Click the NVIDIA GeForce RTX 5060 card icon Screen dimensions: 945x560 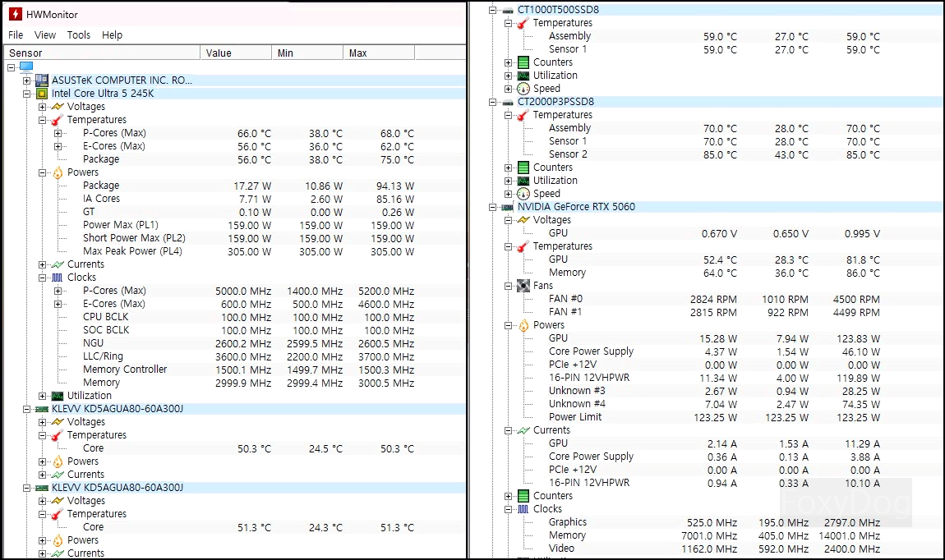coord(508,207)
